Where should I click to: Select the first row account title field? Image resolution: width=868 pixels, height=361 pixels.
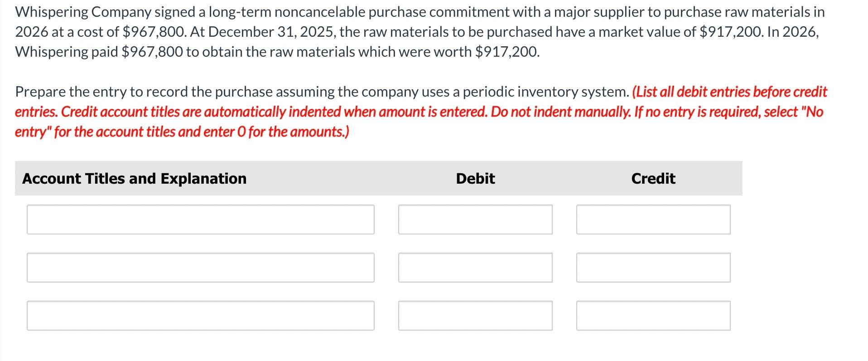click(200, 220)
